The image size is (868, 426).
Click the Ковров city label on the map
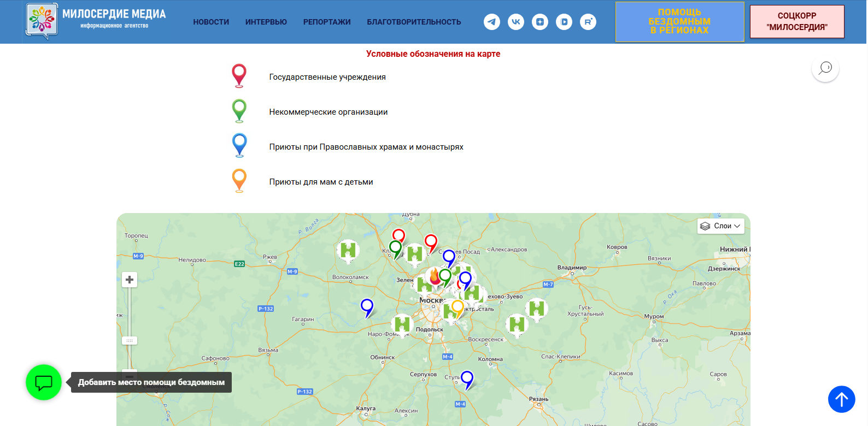coord(617,247)
